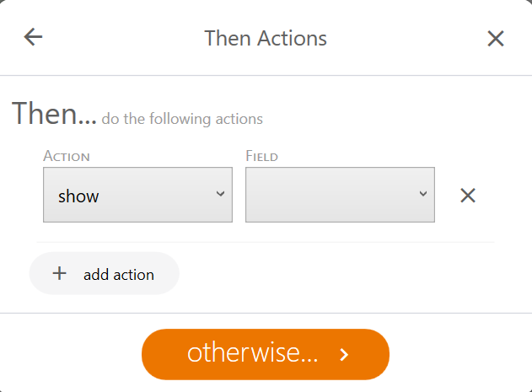Expand the Action select arrow

click(x=220, y=194)
